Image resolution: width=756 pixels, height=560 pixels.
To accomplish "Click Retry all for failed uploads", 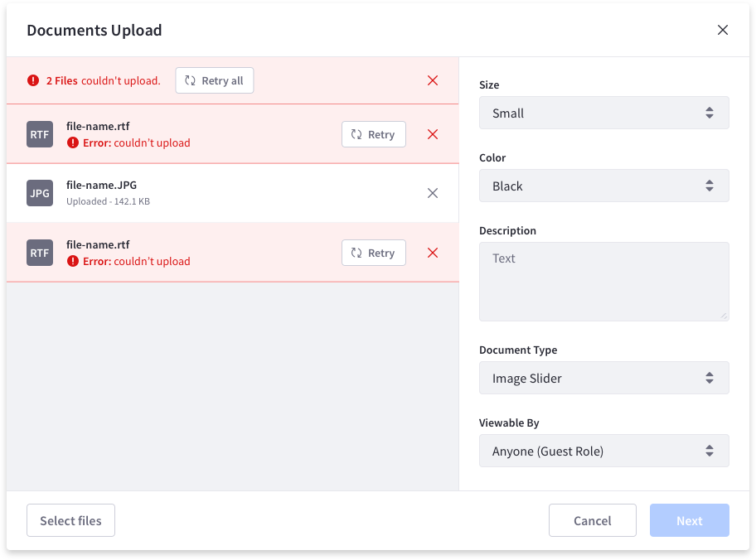I will 214,80.
